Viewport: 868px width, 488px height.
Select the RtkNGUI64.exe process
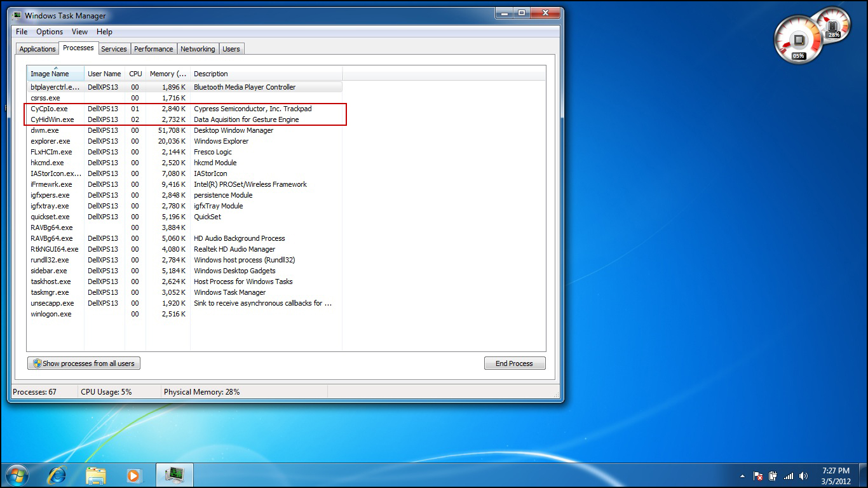[185, 249]
